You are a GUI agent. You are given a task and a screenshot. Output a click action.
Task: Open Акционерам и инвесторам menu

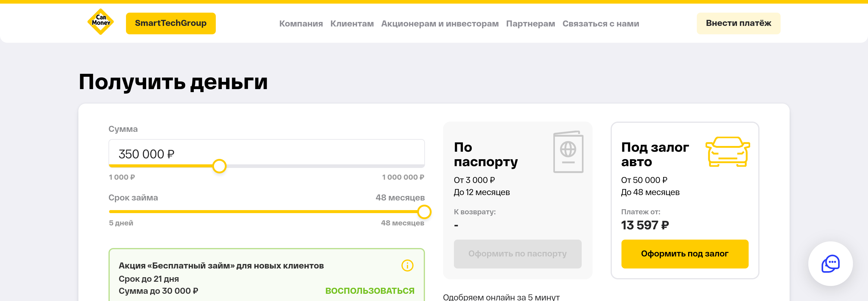click(440, 23)
